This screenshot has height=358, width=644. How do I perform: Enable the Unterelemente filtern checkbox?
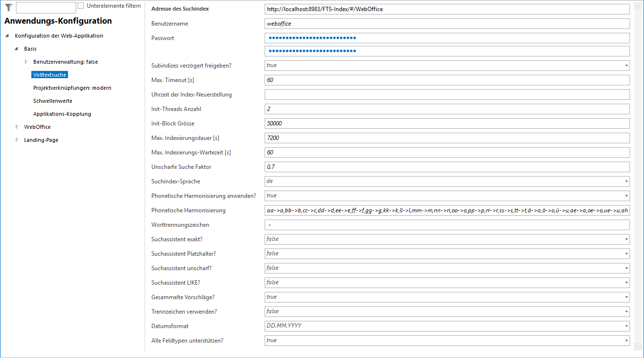point(81,6)
